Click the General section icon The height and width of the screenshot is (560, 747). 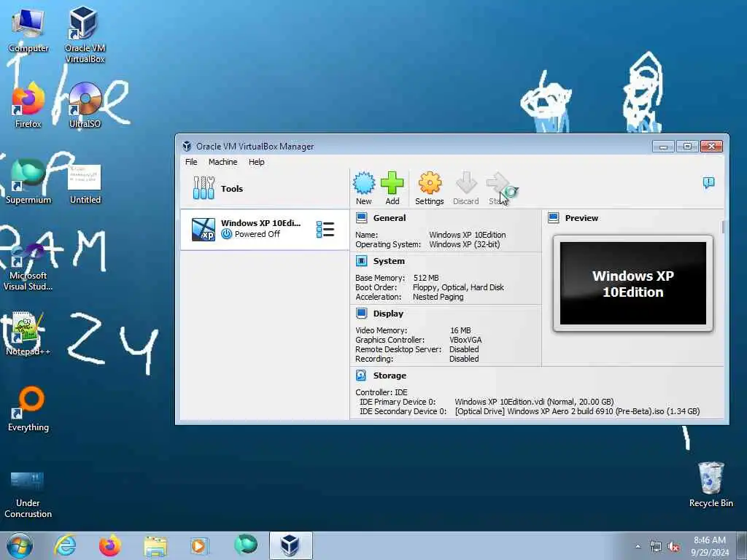362,218
